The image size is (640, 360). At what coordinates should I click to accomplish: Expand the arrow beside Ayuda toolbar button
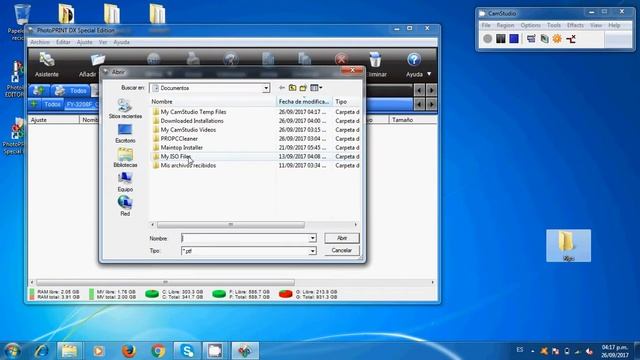429,74
